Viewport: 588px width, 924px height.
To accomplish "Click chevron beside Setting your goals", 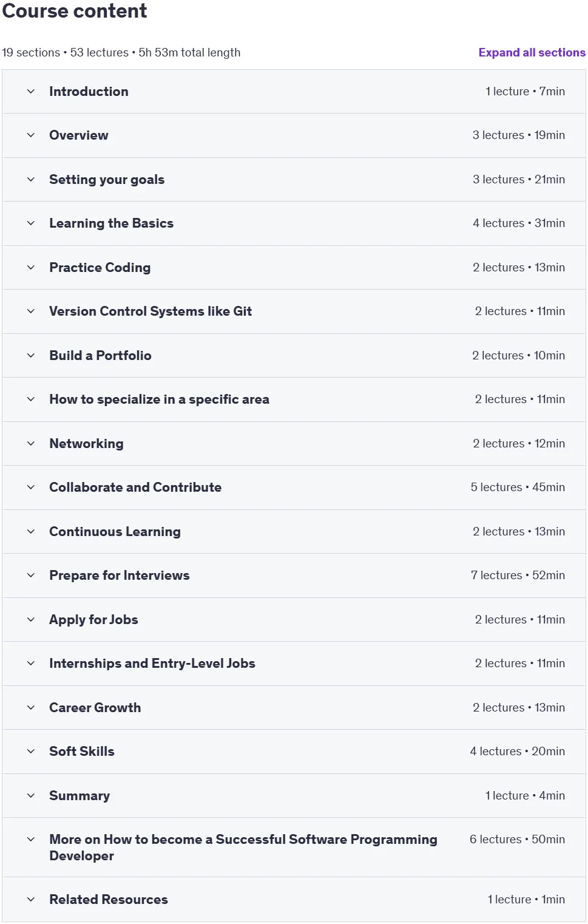I will click(x=31, y=180).
